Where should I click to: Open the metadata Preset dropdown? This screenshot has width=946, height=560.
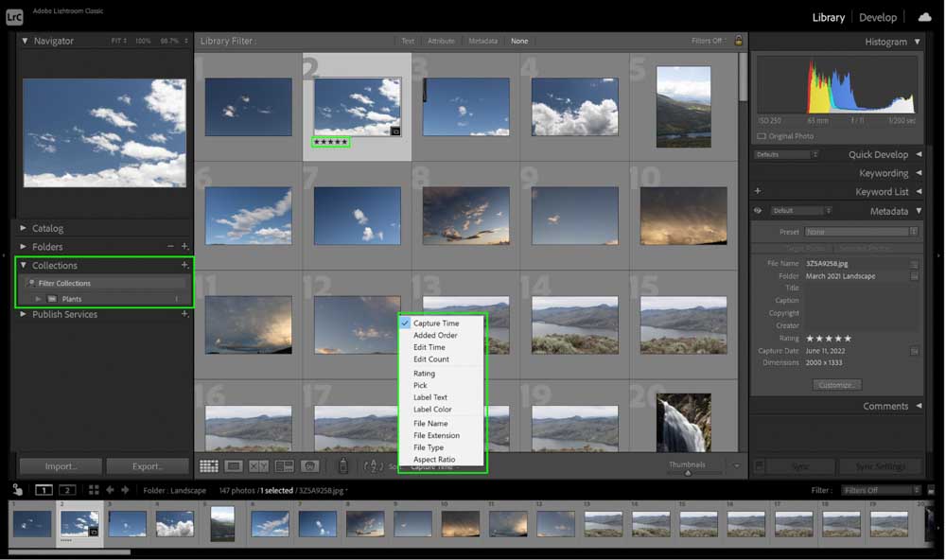coord(861,232)
